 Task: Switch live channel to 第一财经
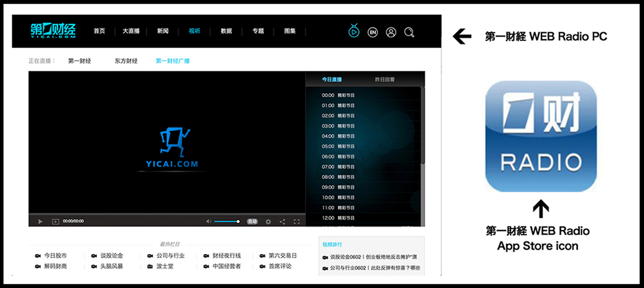(79, 61)
